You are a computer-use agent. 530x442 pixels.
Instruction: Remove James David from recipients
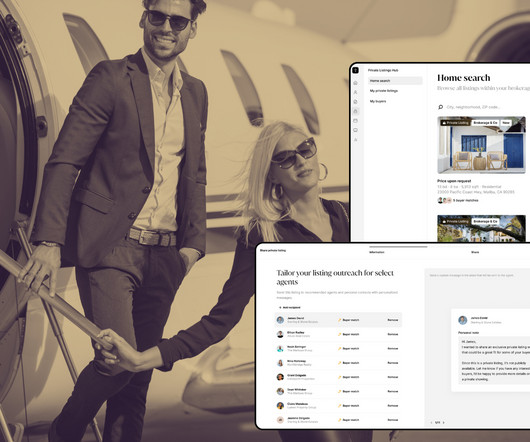click(x=392, y=320)
